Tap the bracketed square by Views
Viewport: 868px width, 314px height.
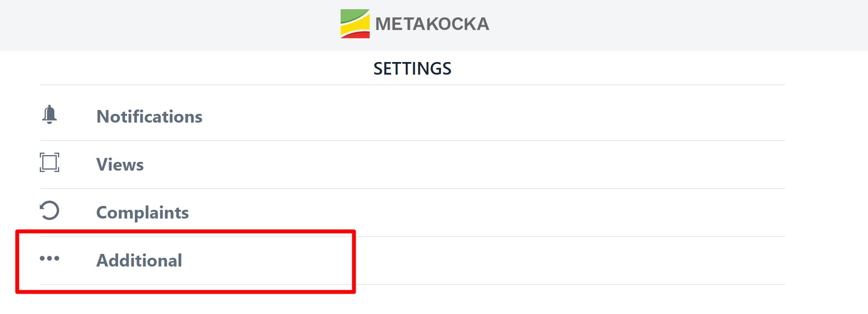pyautogui.click(x=49, y=162)
